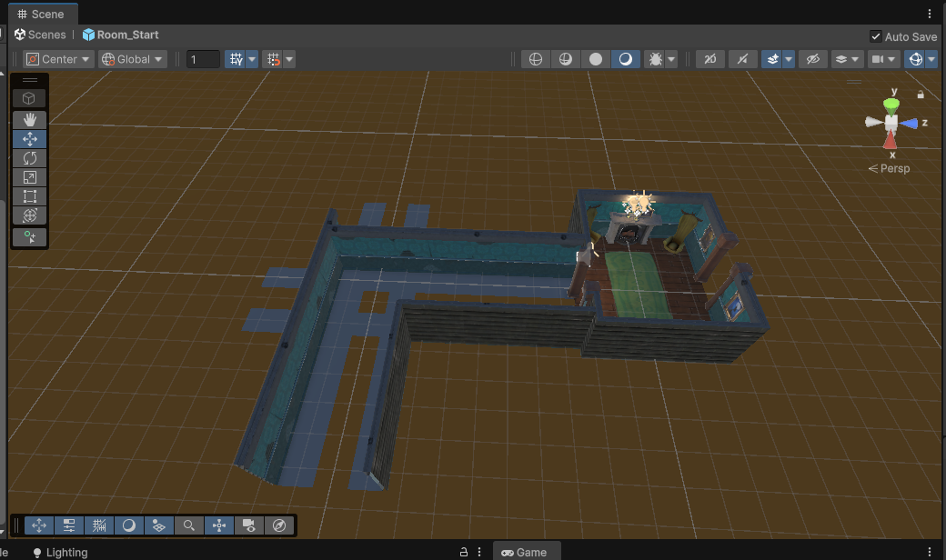Toggle scene visibility (crossed eye) button
This screenshot has height=560, width=946.
(813, 59)
